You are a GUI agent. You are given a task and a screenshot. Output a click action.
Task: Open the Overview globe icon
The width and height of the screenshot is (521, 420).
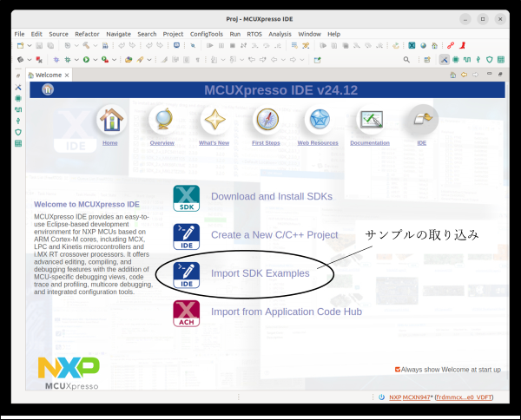[162, 121]
